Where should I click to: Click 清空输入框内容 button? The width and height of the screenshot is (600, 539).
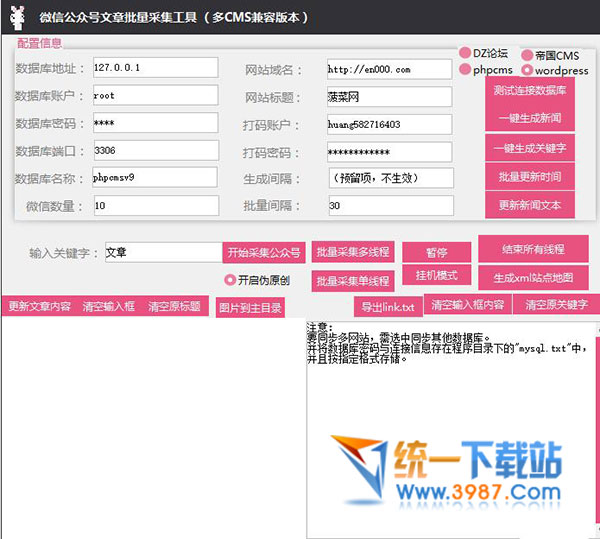pos(468,305)
